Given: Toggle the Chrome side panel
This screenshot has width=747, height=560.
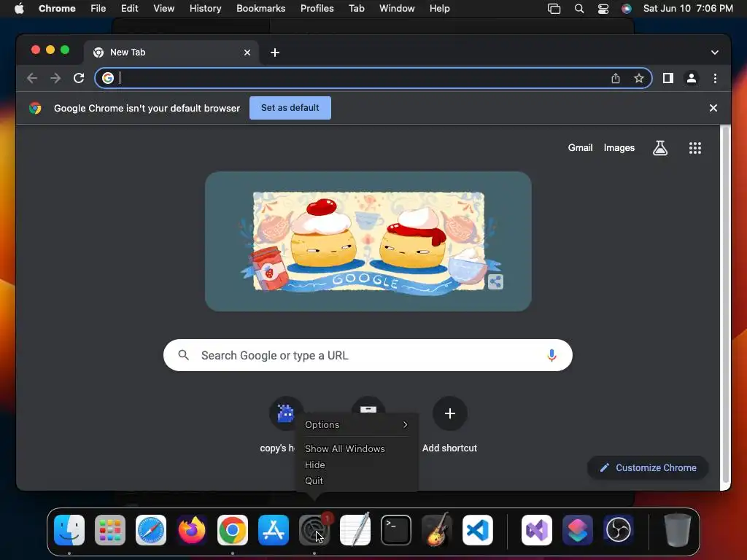Looking at the screenshot, I should coord(668,78).
